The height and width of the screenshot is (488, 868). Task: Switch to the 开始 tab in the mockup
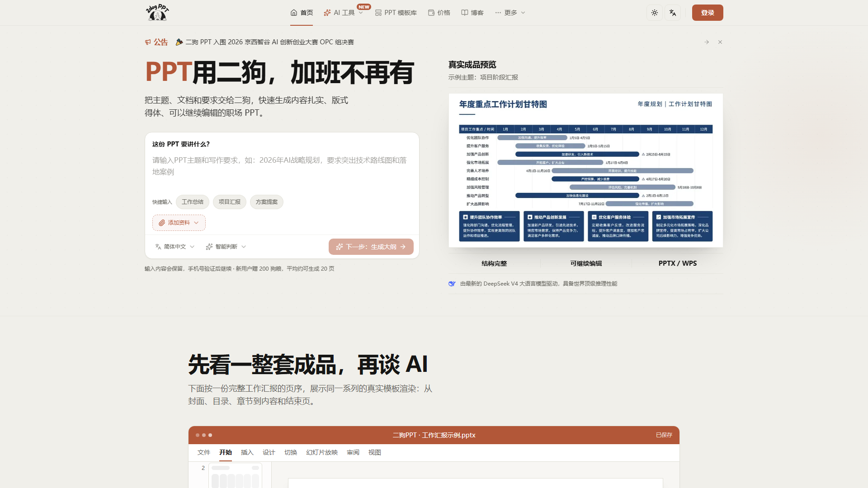click(x=226, y=452)
